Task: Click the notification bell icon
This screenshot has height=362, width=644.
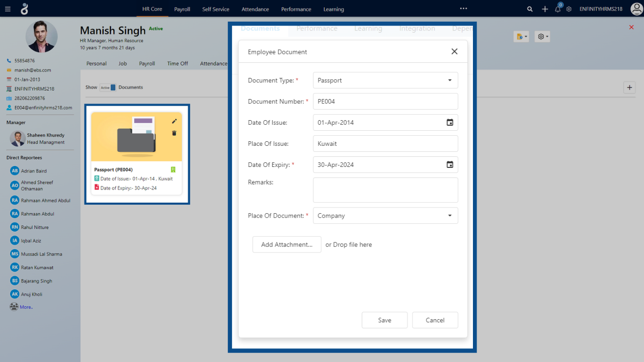Action: click(x=557, y=9)
